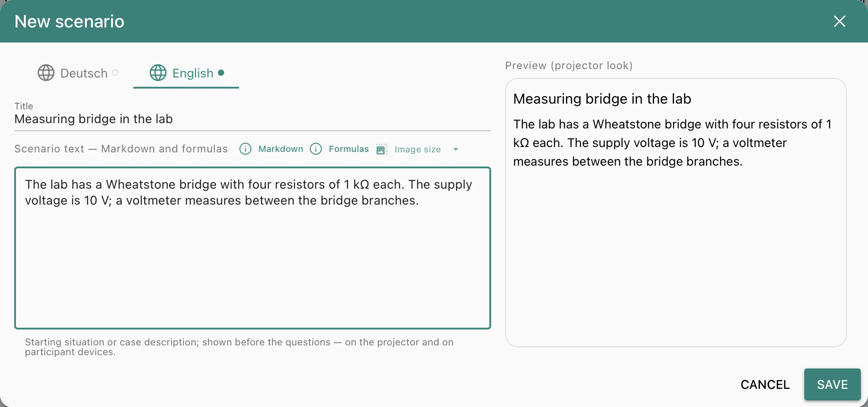The width and height of the screenshot is (868, 407).
Task: Save the scenario
Action: (833, 384)
